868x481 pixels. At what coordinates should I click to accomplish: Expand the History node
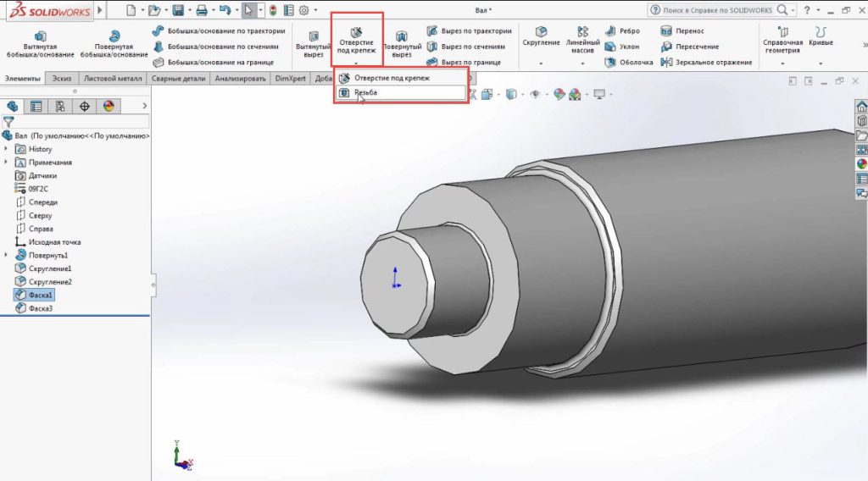click(x=6, y=149)
